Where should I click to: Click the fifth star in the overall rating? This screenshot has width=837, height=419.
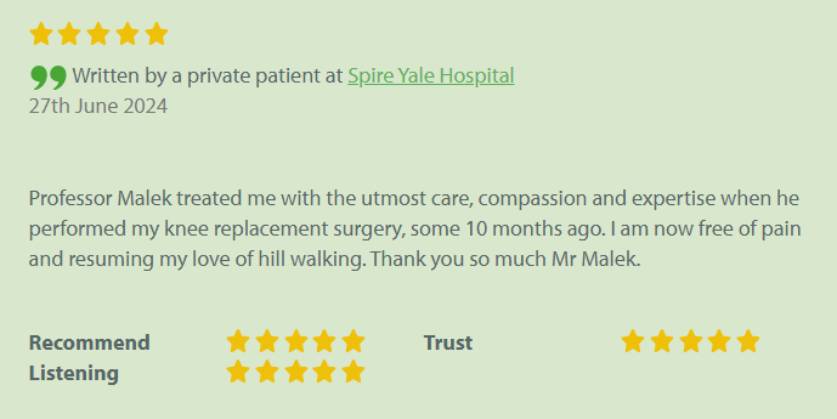click(x=156, y=35)
